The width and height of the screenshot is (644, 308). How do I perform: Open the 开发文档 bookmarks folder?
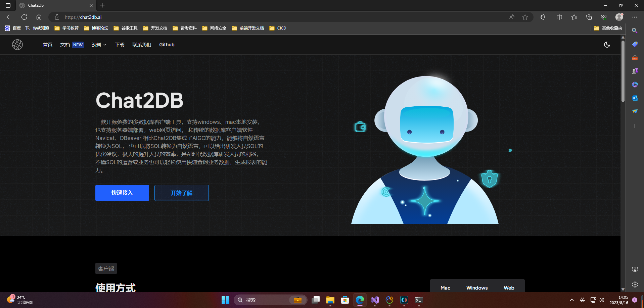pos(155,28)
